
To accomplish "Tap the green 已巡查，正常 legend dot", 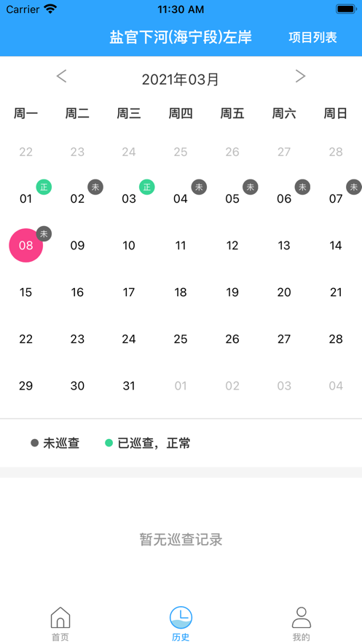I will [109, 443].
